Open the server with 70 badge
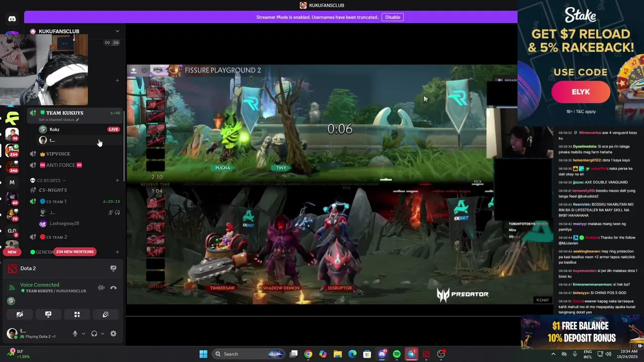Screen dimensions: 644x362 pyautogui.click(x=12, y=214)
